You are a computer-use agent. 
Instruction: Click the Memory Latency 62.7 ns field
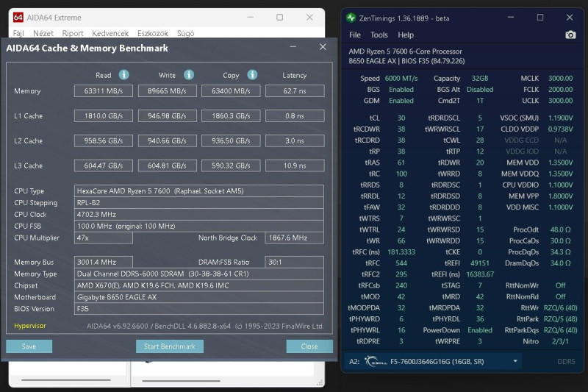[x=295, y=90]
